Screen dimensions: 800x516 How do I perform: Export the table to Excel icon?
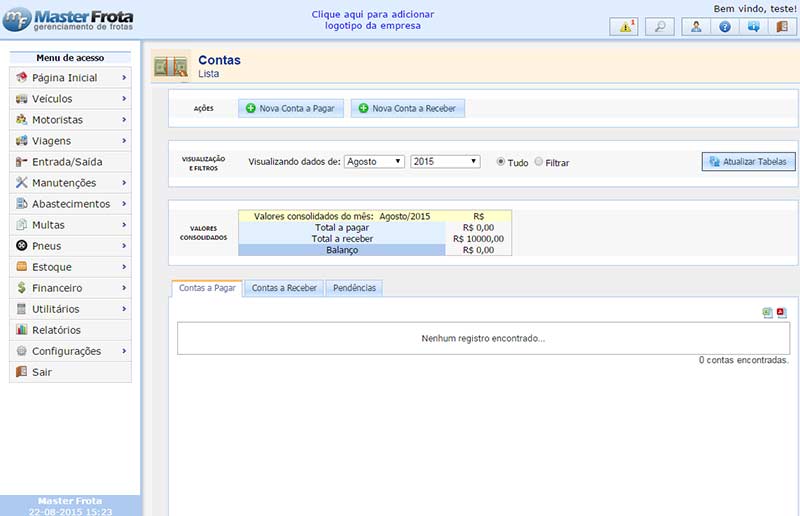(767, 313)
